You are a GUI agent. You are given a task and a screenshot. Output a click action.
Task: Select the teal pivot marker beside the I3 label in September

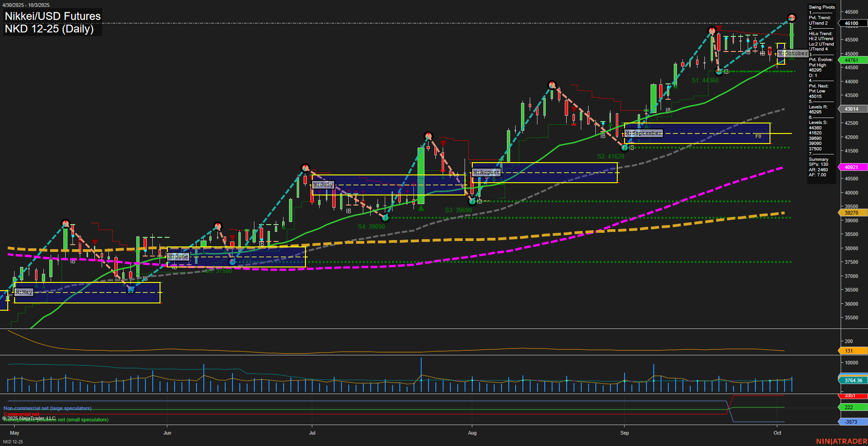pyautogui.click(x=624, y=147)
